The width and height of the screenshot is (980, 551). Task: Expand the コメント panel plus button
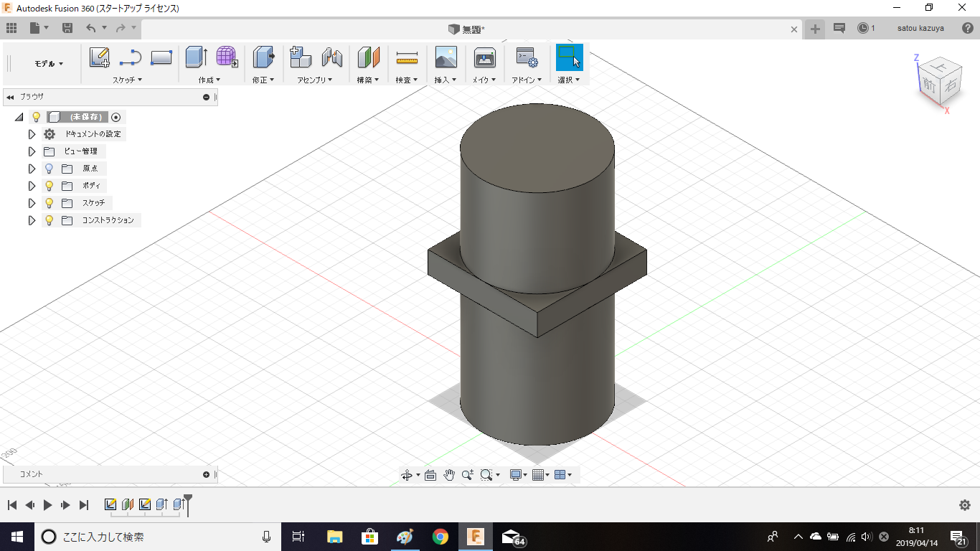tap(207, 474)
